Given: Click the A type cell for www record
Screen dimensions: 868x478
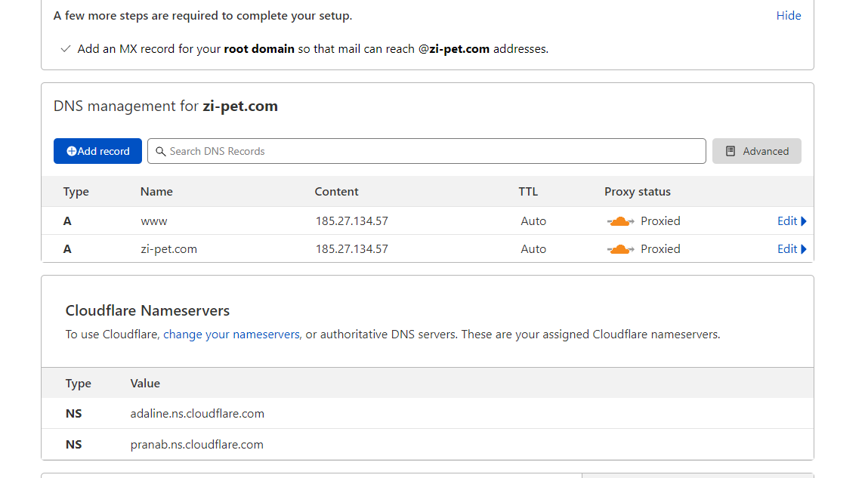Looking at the screenshot, I should tap(67, 220).
